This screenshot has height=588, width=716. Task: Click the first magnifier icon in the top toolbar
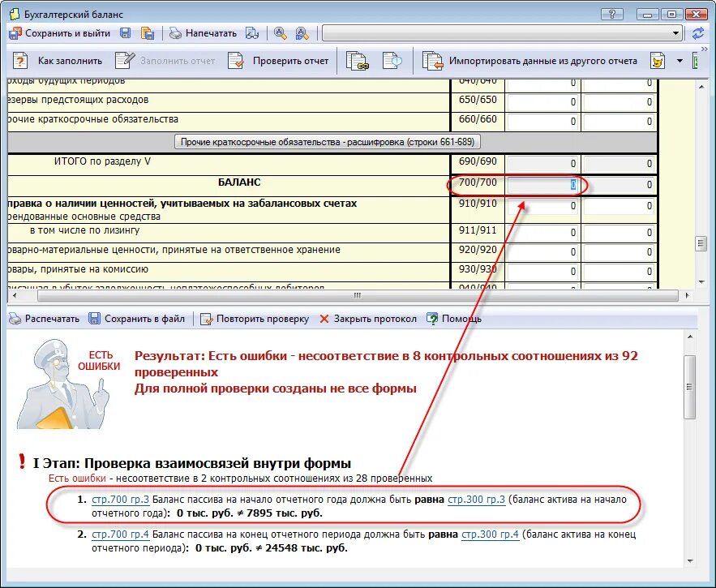(x=280, y=33)
